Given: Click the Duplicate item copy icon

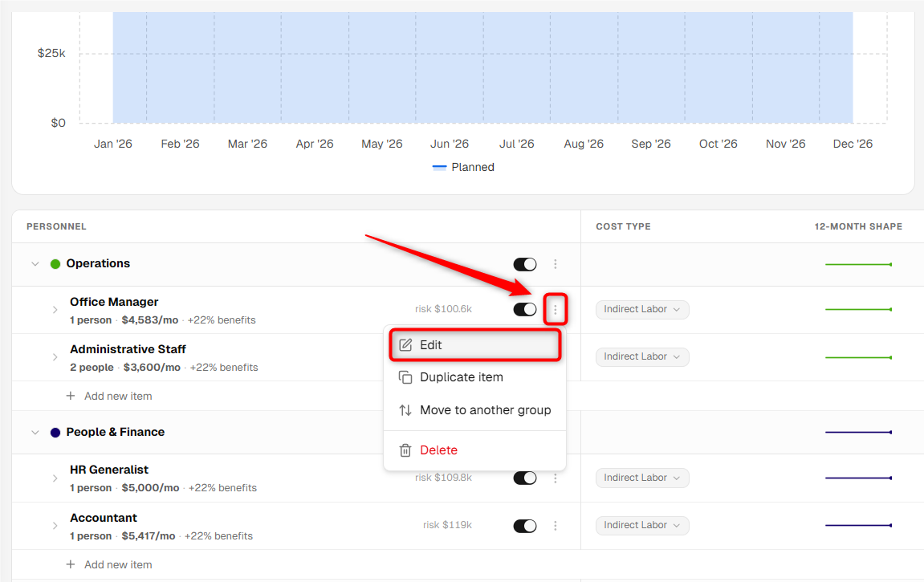Looking at the screenshot, I should point(405,377).
